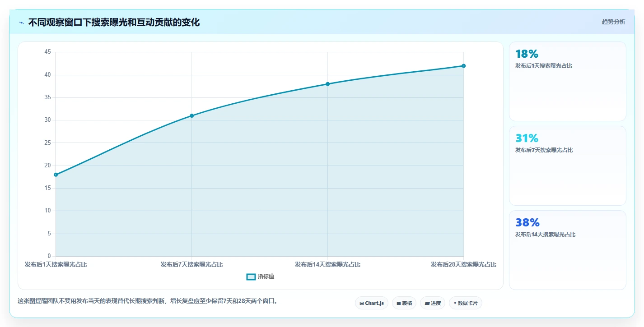Click the footnote text about 7天和28天 windows
Screen dimensions: 644x327
coord(147,301)
